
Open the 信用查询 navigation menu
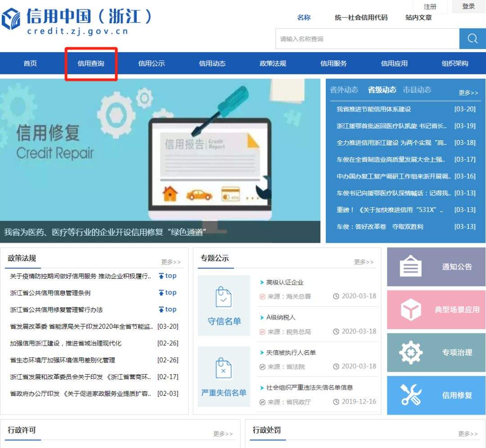[91, 63]
